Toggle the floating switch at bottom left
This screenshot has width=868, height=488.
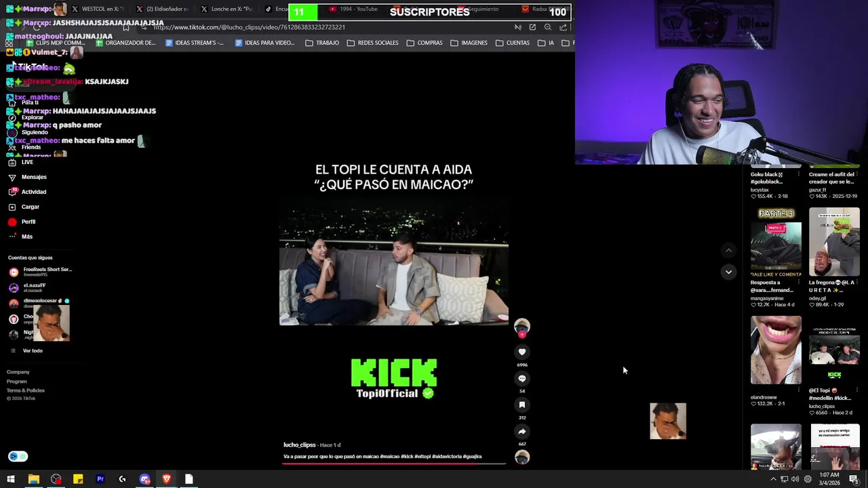(x=18, y=456)
